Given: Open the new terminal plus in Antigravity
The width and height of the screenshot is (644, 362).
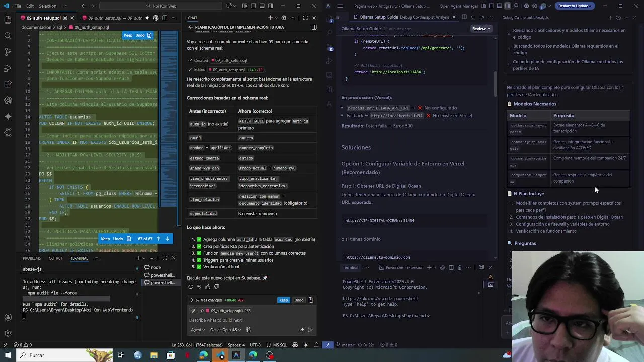Looking at the screenshot, I should point(429,268).
